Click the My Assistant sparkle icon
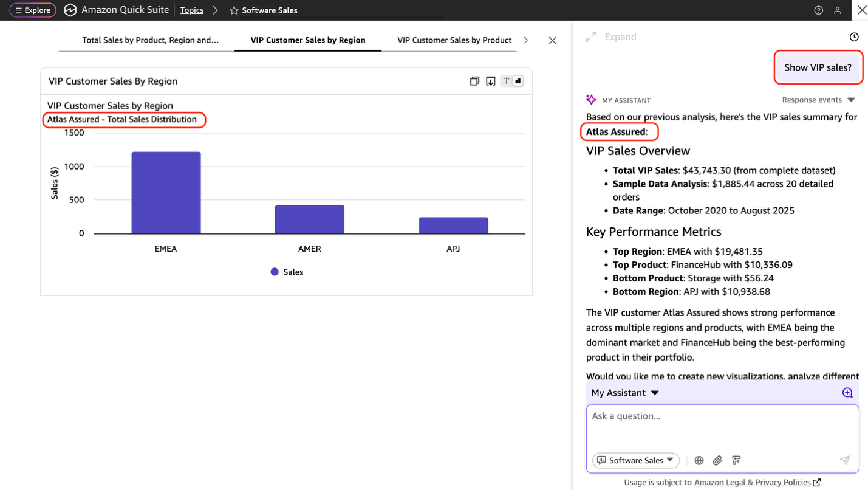 (591, 100)
